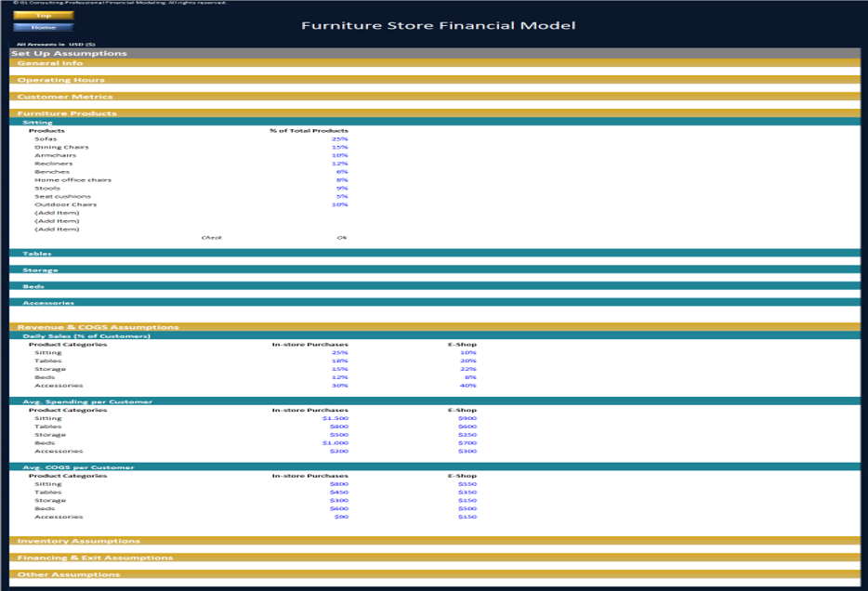
Task: Select Avg. Spending per Customer header
Action: coord(435,401)
